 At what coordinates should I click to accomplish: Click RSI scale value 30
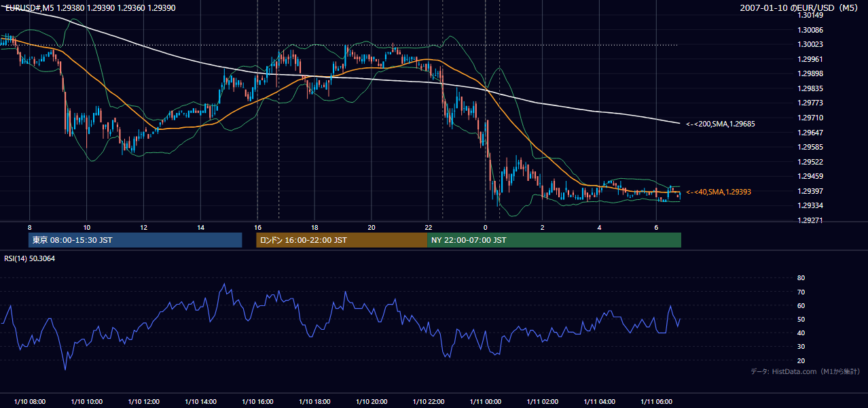tap(801, 347)
